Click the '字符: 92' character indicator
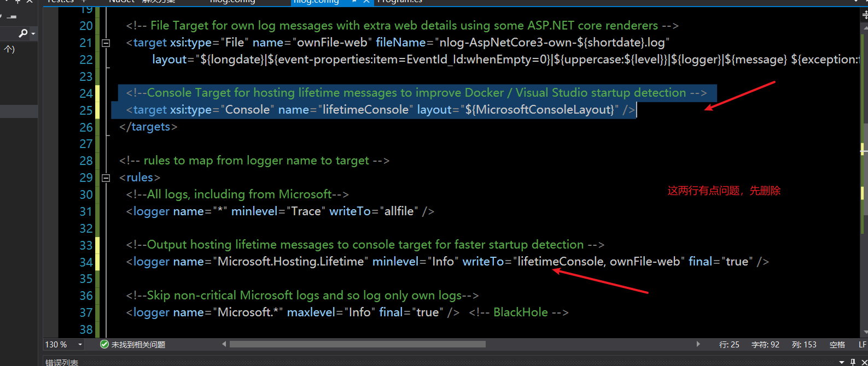 pyautogui.click(x=765, y=345)
